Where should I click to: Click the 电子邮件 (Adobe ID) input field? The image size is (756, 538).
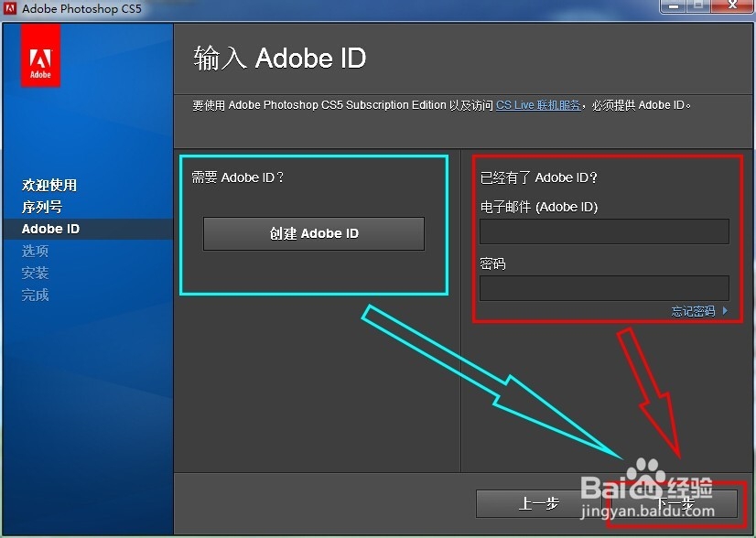click(604, 231)
